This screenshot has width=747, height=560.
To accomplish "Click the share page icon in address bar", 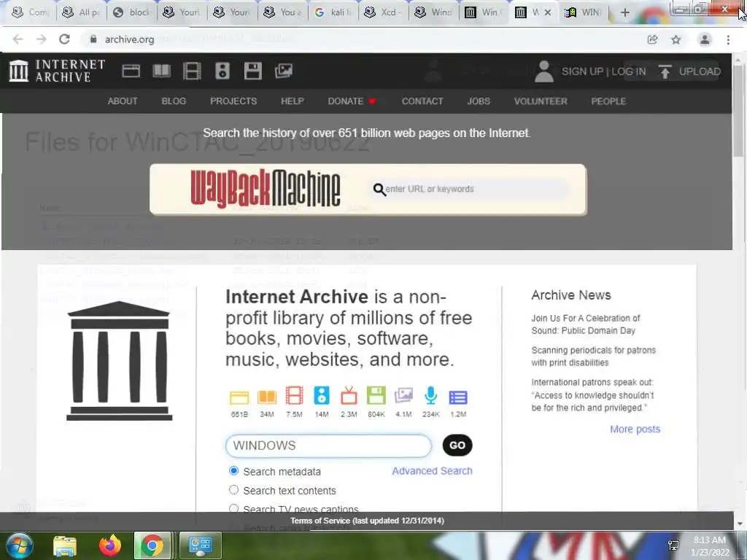I will (x=653, y=39).
